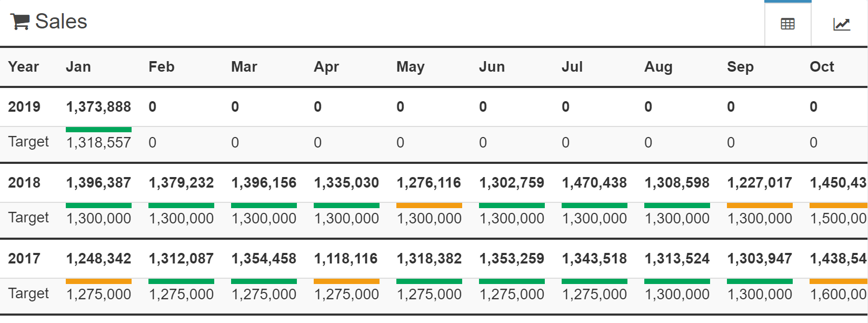The width and height of the screenshot is (868, 323).
Task: Click green progress bar under January 2019 sales
Action: tap(98, 130)
